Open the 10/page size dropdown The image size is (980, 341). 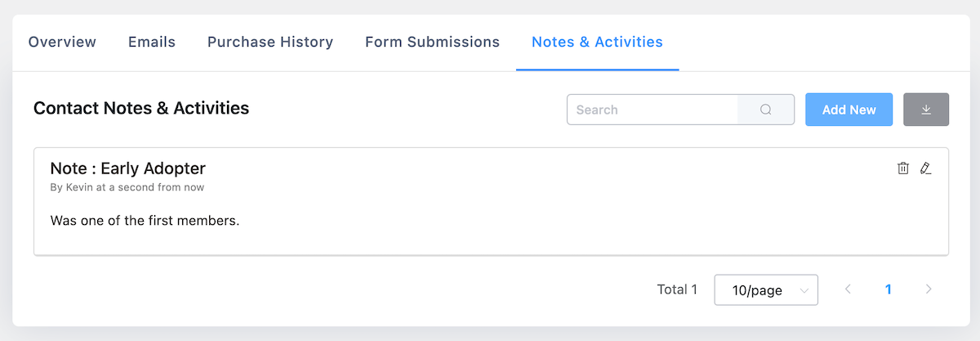coord(766,289)
